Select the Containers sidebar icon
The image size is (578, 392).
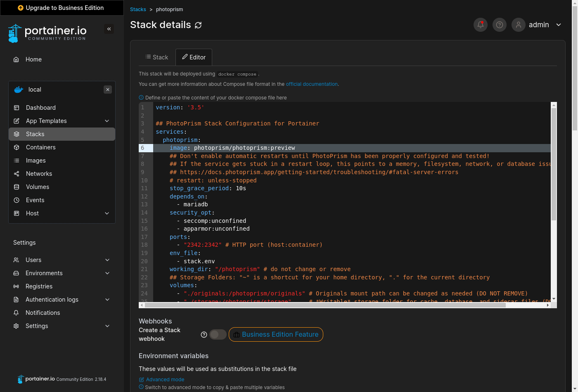[16, 147]
